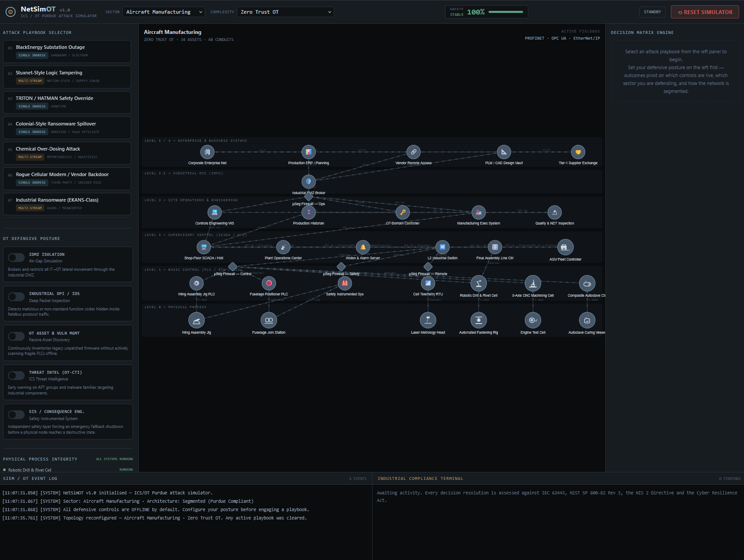
Task: Click the Safety Instrumented Sys node icon
Action: tap(345, 283)
